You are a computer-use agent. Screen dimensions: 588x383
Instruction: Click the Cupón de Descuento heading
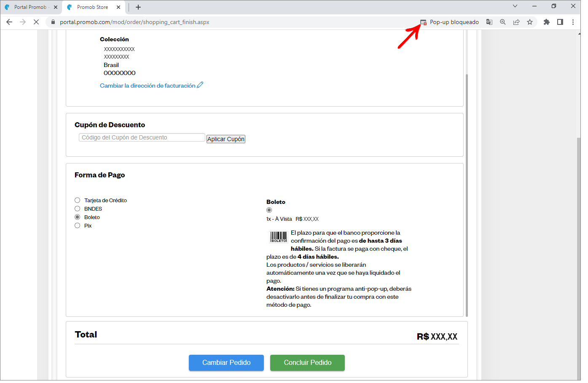click(110, 125)
